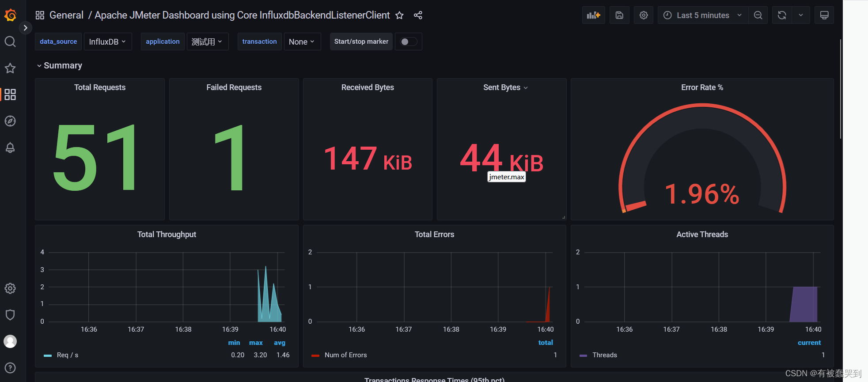Click the 1.96% error rate gauge value

click(702, 194)
